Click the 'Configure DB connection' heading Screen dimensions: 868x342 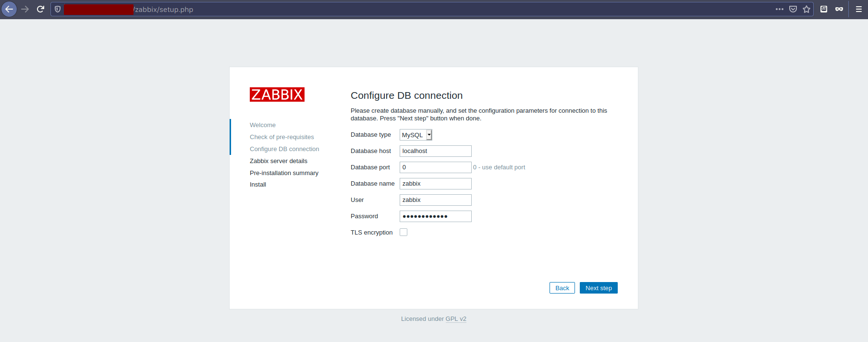pos(406,95)
